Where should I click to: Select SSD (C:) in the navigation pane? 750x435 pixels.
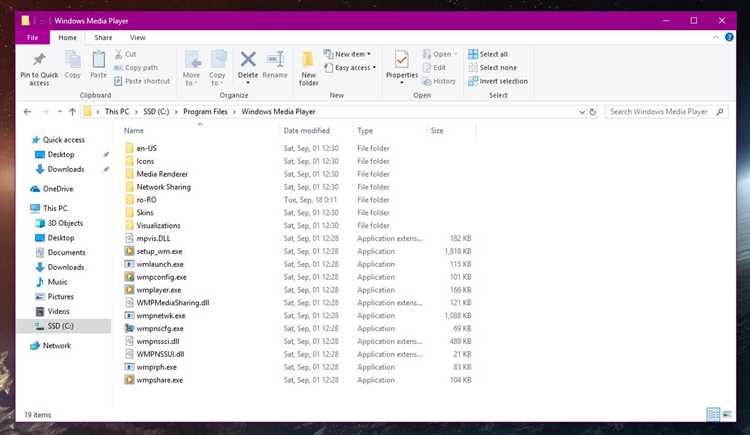click(64, 326)
